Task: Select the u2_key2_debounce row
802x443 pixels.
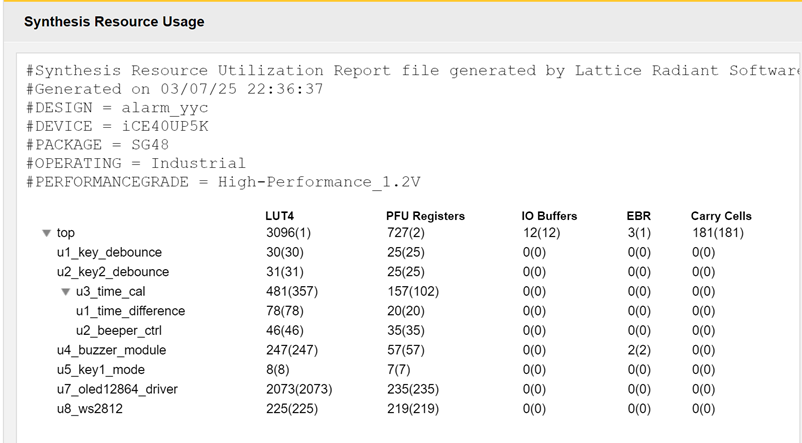Action: coord(113,272)
